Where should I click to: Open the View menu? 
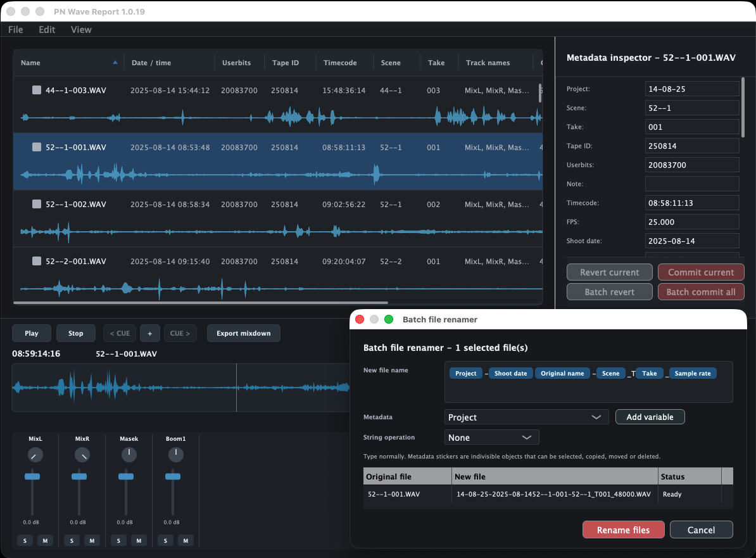click(x=81, y=29)
